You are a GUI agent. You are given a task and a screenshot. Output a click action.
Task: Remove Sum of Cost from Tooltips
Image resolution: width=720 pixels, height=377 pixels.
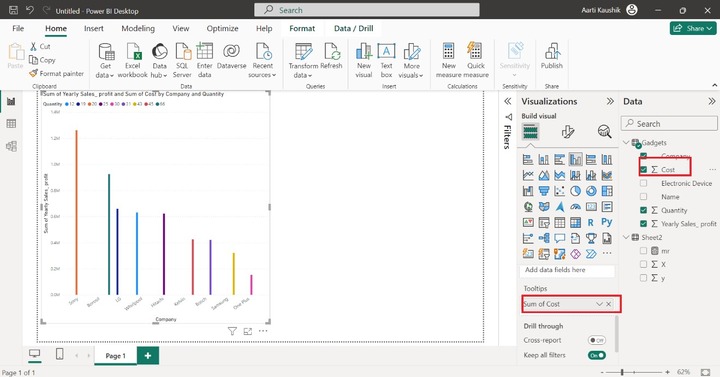(x=608, y=304)
